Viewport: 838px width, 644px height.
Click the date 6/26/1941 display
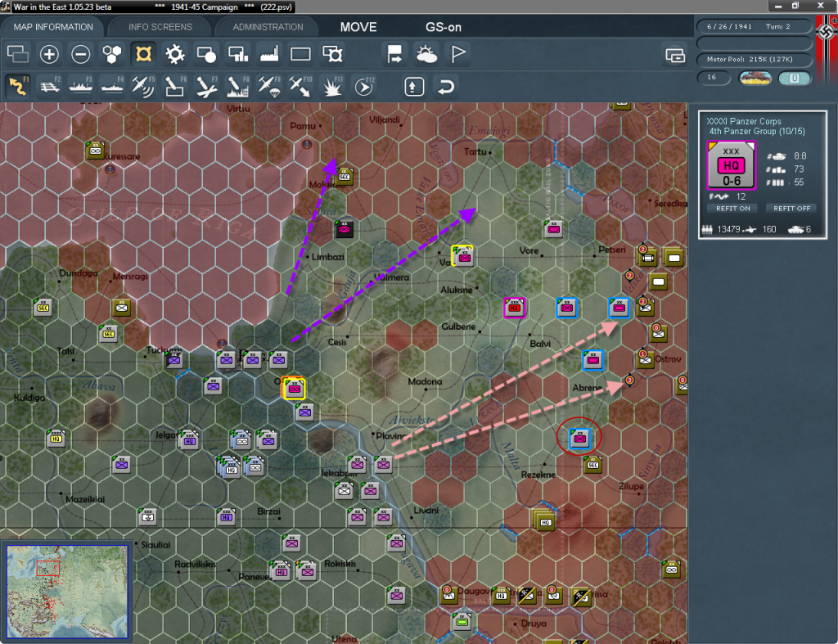729,26
